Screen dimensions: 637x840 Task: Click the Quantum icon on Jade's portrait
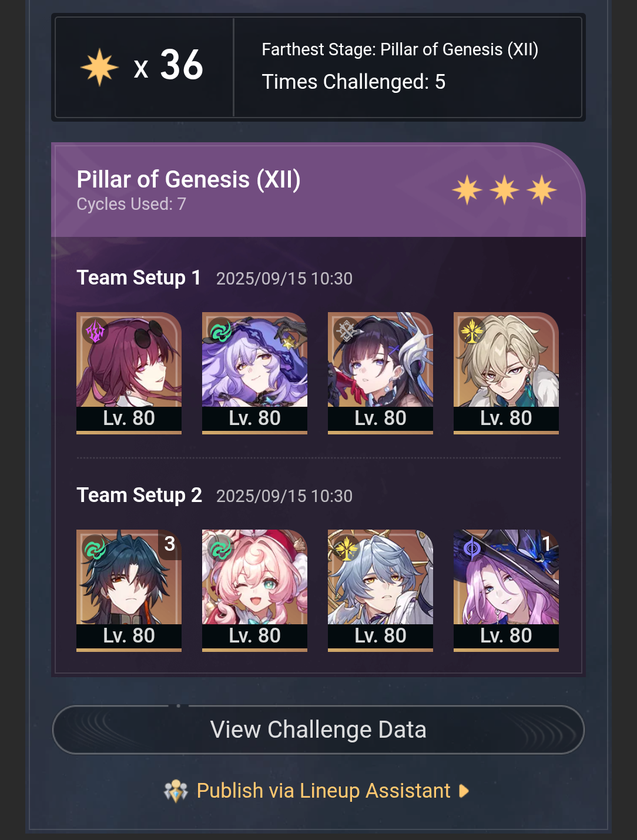click(472, 549)
